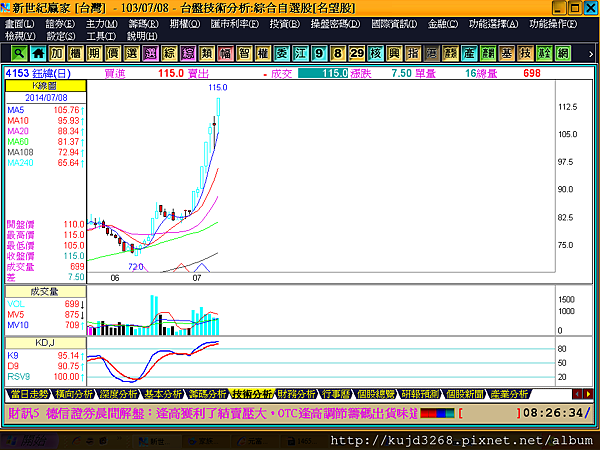The image size is (600, 450).
Task: Select the 技術分析 tab
Action: tap(251, 394)
